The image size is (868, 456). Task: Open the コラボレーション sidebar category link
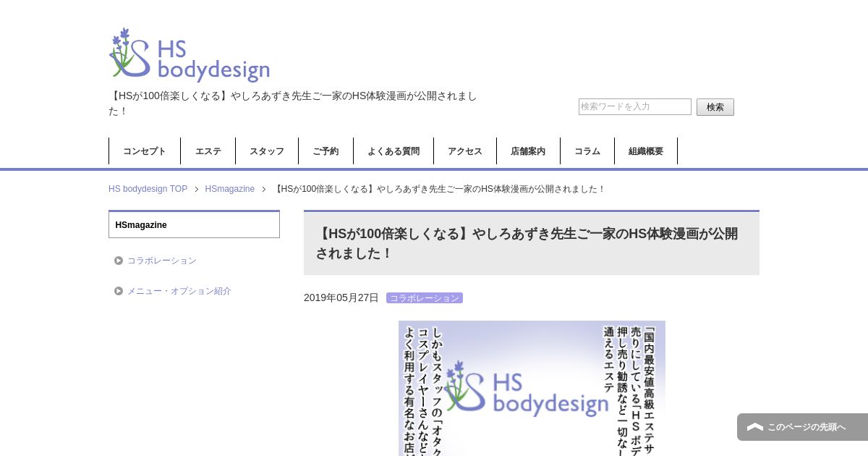[162, 261]
